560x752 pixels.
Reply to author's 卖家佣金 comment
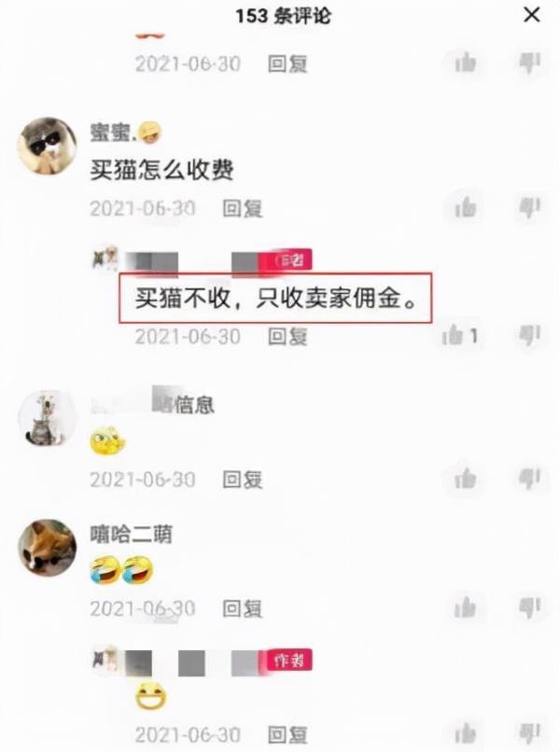click(287, 336)
